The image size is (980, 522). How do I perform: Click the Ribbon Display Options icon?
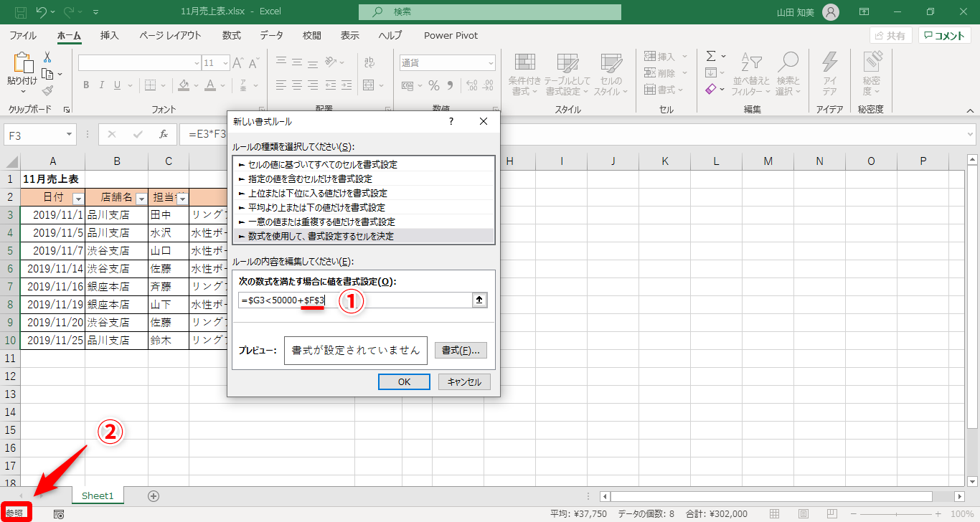864,12
